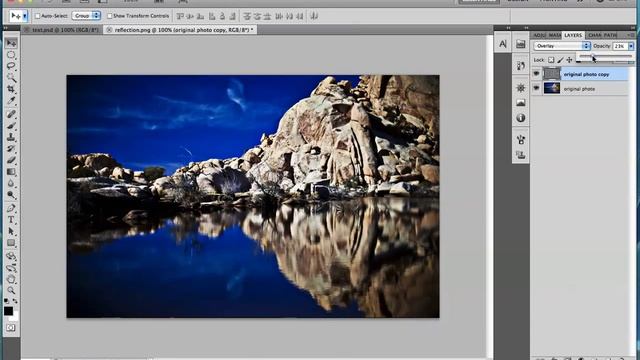This screenshot has width=640, height=360.
Task: Open the History panel icon in the dock
Action: (x=520, y=66)
